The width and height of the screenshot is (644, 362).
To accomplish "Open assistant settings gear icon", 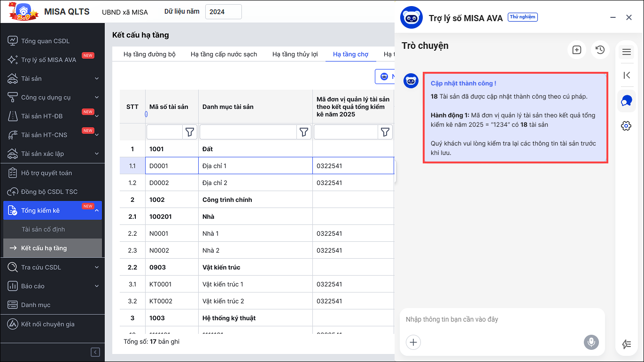I will (x=626, y=126).
